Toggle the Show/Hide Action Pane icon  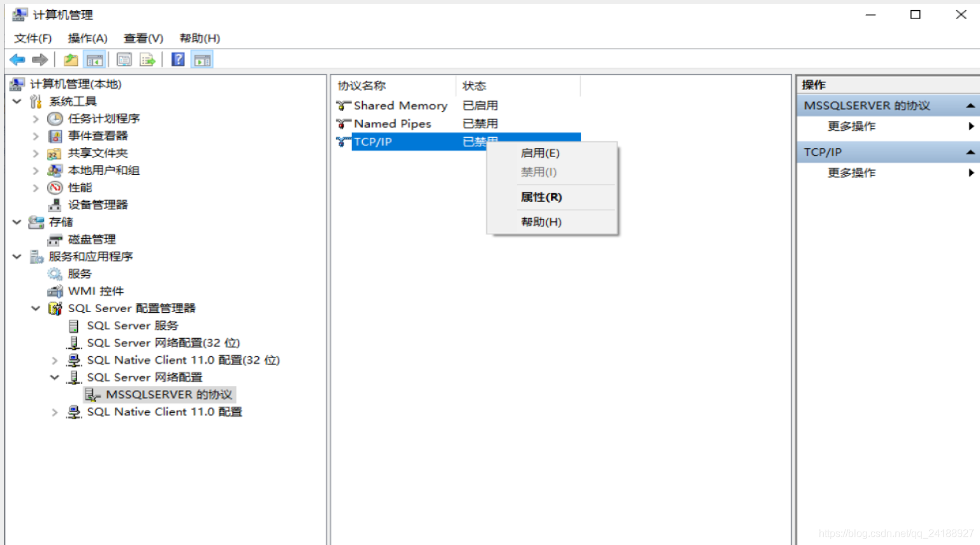tap(202, 60)
